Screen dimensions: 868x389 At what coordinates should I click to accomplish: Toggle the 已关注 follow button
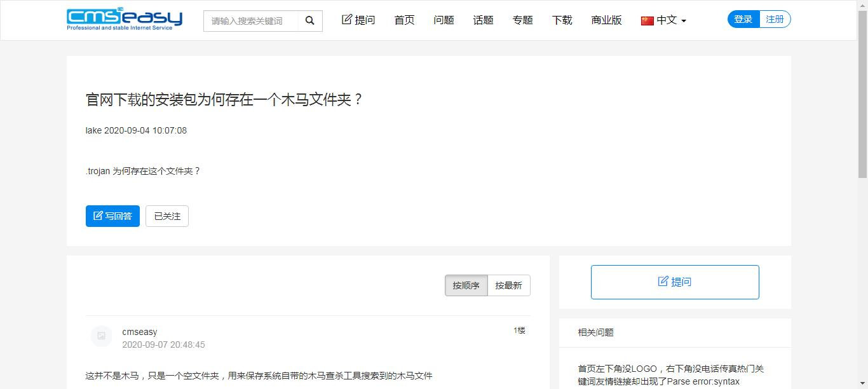[167, 216]
